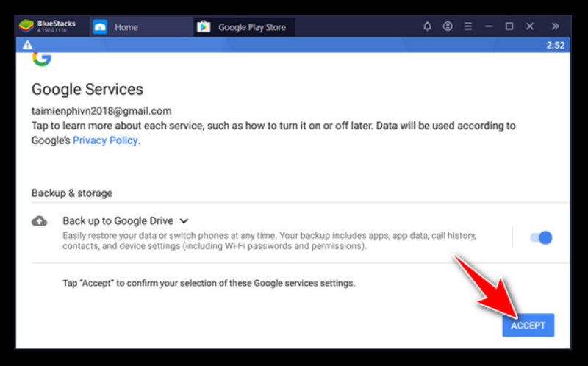Click the Google Services heading
Image resolution: width=588 pixels, height=366 pixels.
(87, 89)
